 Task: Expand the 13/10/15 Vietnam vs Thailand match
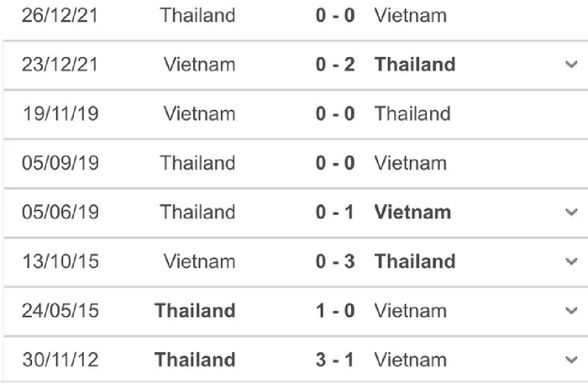[x=570, y=261]
